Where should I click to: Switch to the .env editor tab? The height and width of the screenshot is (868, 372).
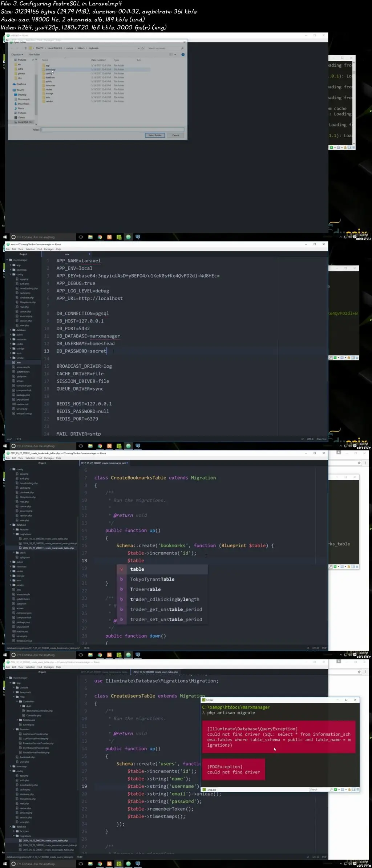pyautogui.click(x=67, y=254)
